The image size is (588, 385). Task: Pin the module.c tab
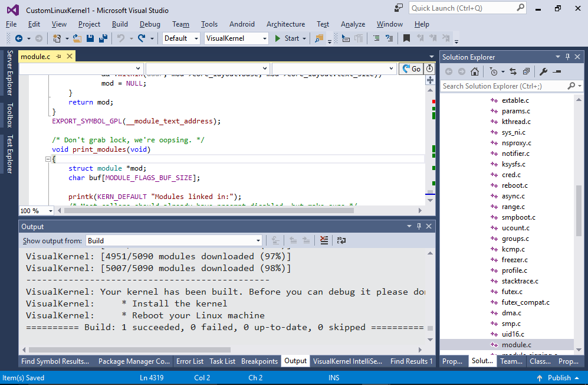pos(59,56)
